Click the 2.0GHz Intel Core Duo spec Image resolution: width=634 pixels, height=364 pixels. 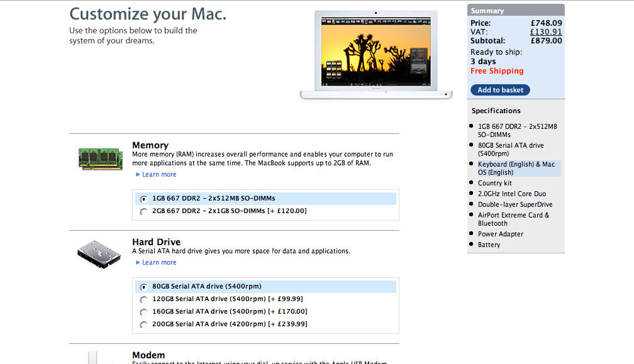pyautogui.click(x=512, y=194)
